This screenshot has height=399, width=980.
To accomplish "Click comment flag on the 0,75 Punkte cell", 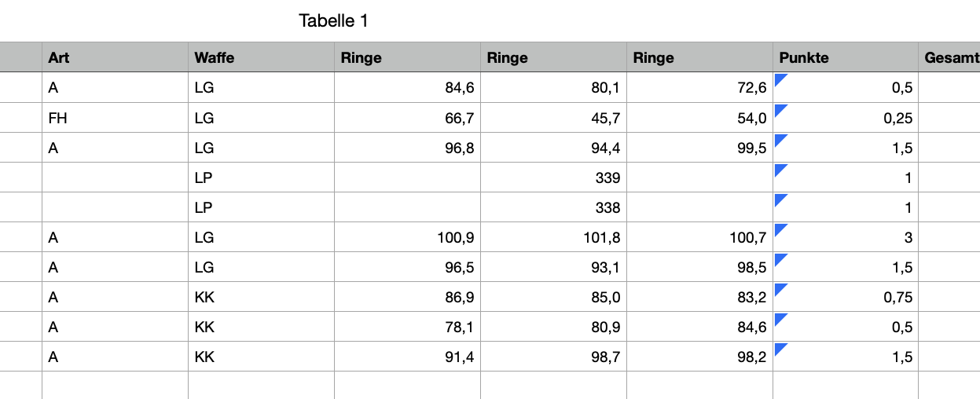I will (780, 288).
